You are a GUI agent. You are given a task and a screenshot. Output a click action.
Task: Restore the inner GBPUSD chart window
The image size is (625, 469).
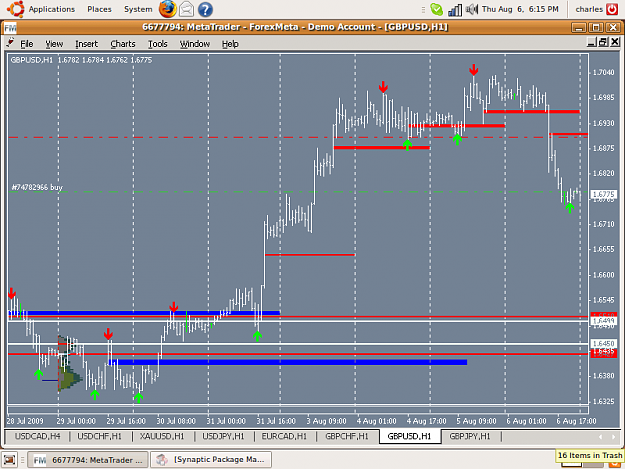(x=603, y=42)
